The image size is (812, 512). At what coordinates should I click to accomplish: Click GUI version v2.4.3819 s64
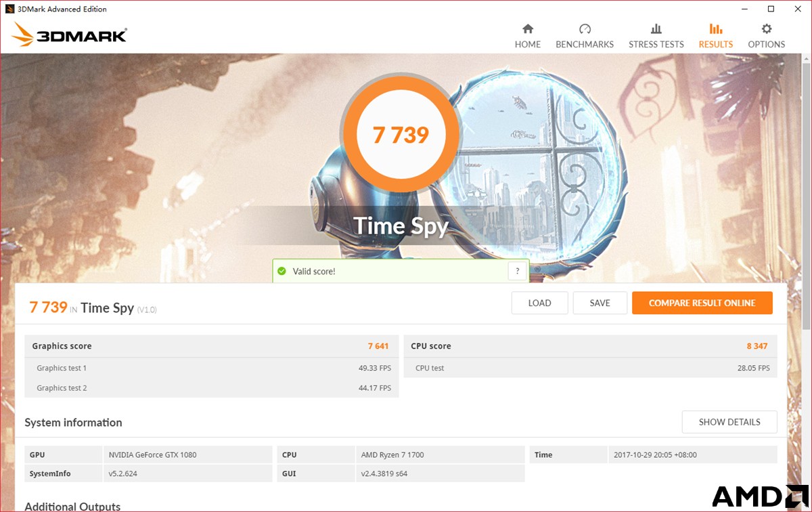coord(384,473)
